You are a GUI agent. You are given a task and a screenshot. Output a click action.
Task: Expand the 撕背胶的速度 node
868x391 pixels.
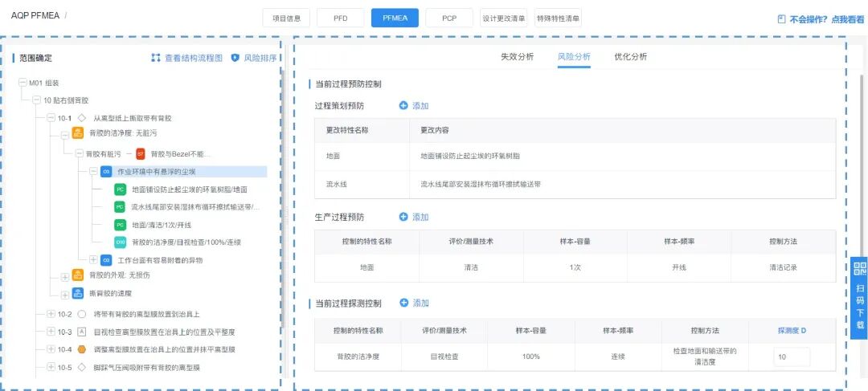[65, 295]
